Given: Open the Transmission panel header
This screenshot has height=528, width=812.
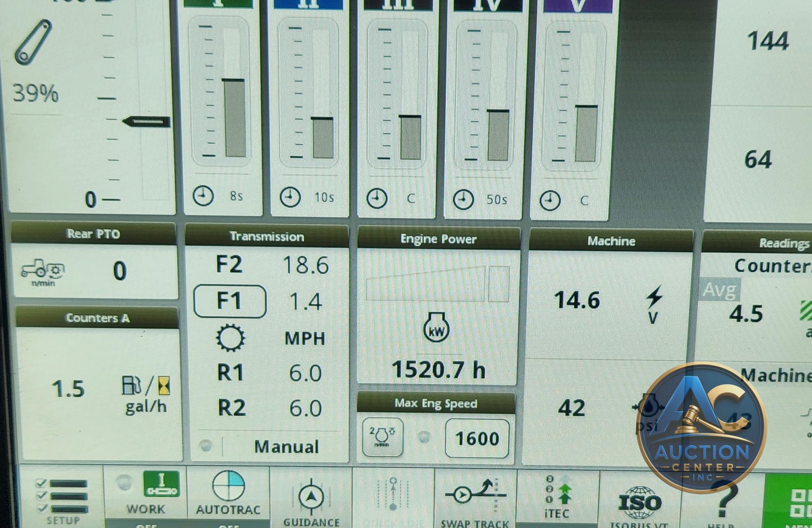Looking at the screenshot, I should click(267, 236).
